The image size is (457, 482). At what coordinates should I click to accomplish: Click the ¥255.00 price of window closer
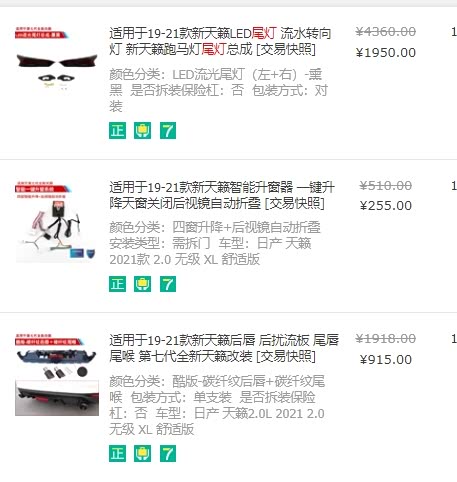[386, 206]
